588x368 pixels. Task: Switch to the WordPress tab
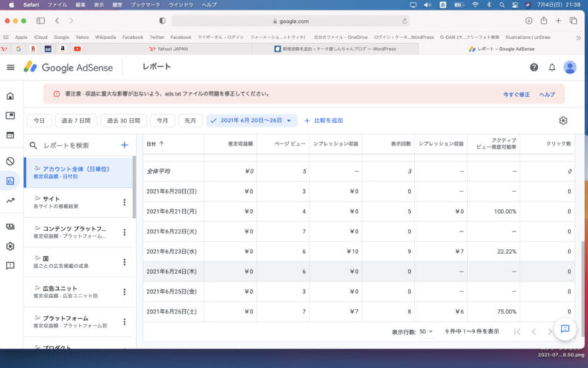tap(335, 49)
